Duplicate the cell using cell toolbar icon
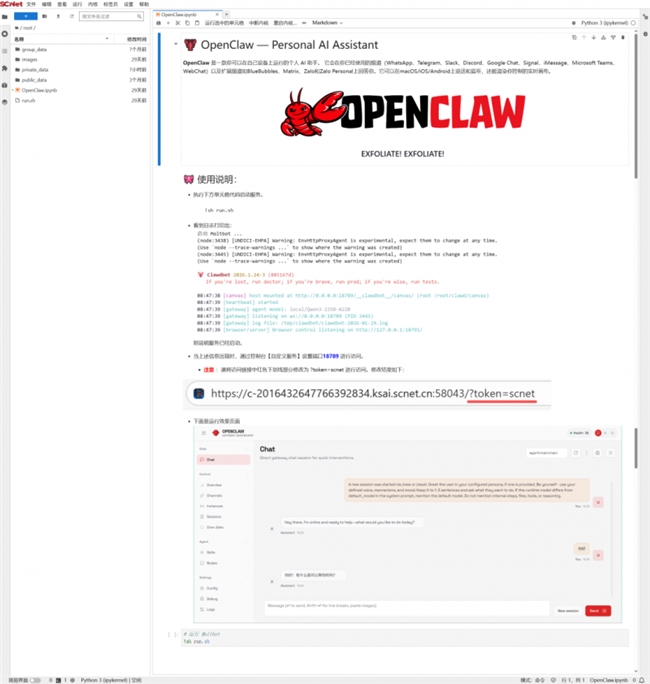The height and width of the screenshot is (684, 650). (574, 38)
